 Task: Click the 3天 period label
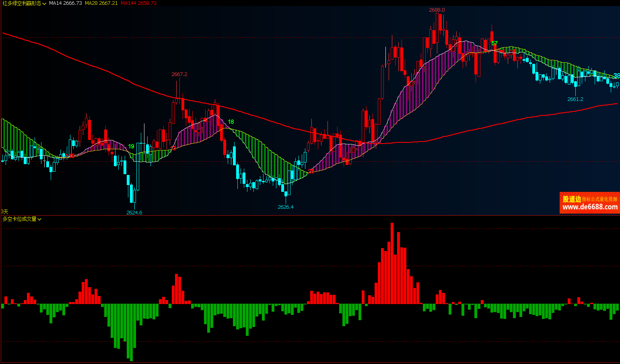pyautogui.click(x=4, y=212)
